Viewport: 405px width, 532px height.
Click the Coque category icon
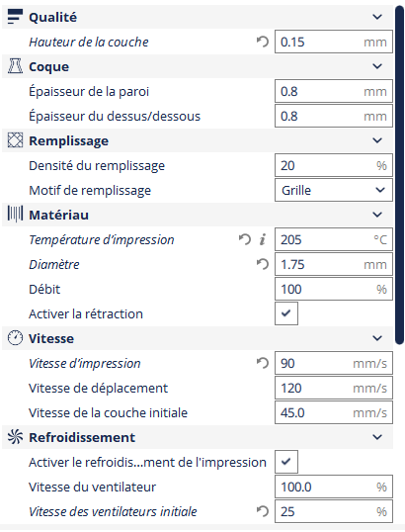pos(15,66)
